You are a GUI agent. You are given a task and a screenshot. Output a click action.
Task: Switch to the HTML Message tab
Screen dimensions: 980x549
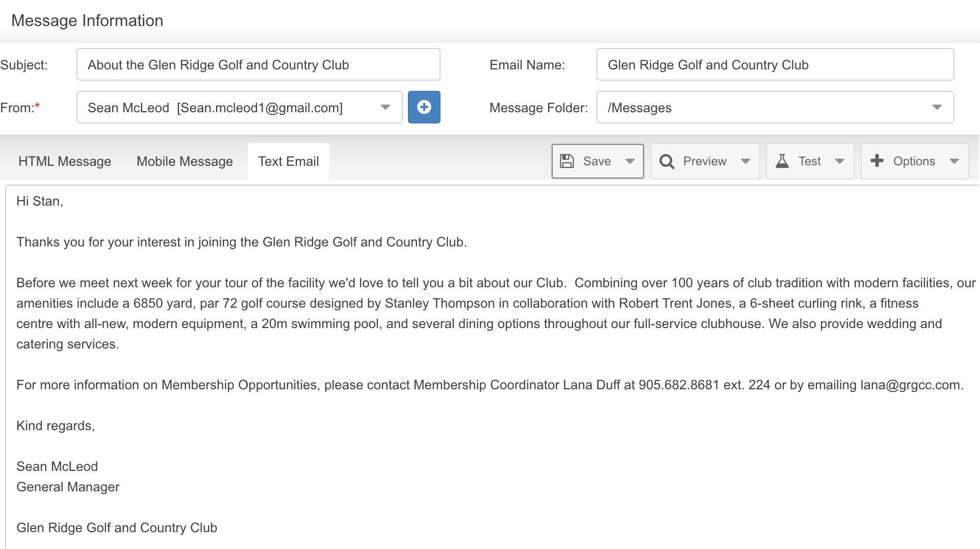coord(65,161)
